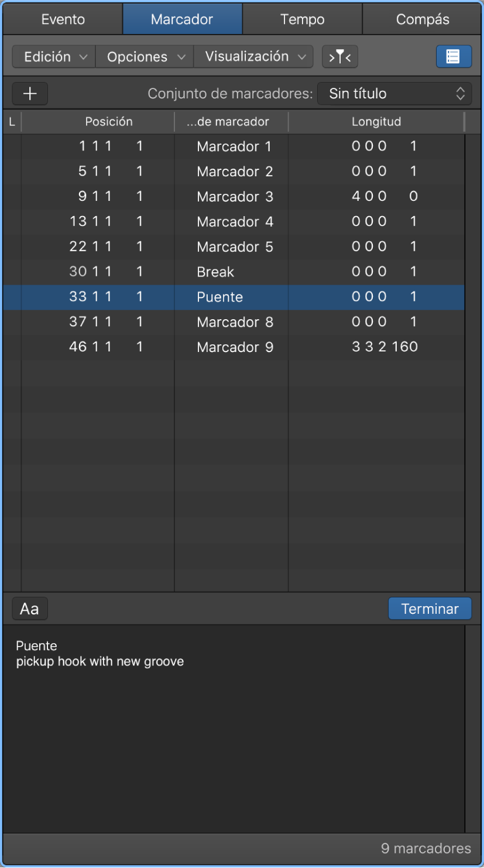Switch to the Tempo tab
Image resolution: width=484 pixels, height=868 pixels.
click(302, 19)
